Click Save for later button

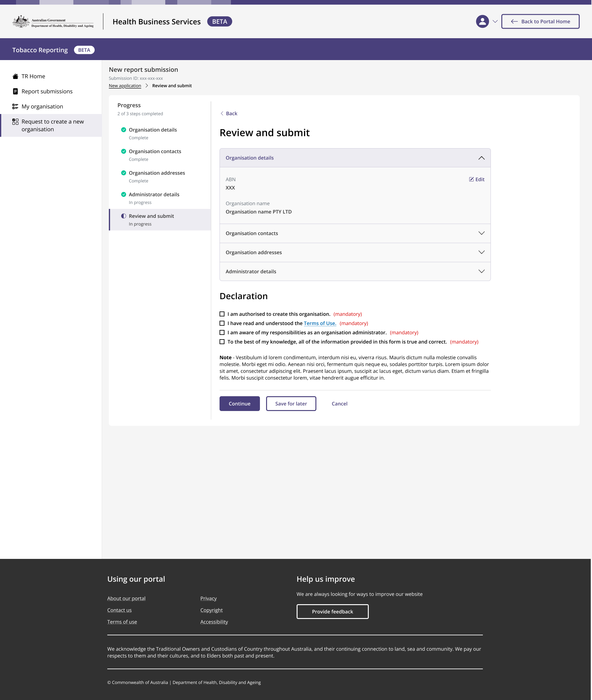(x=291, y=404)
